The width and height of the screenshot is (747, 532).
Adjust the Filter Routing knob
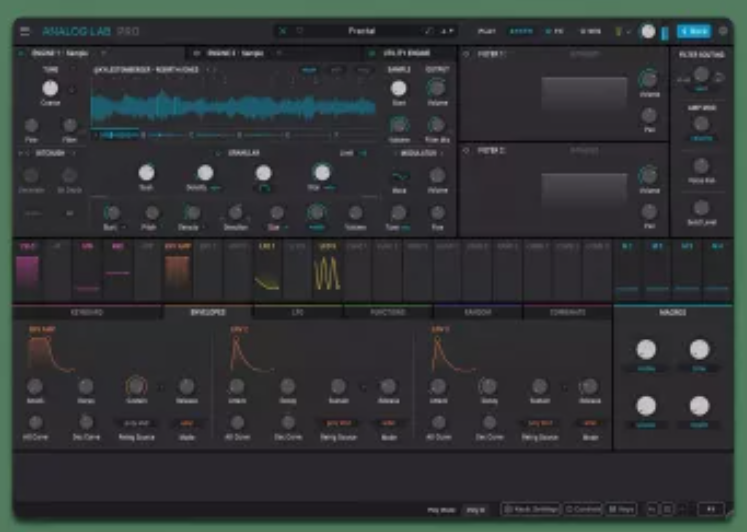pyautogui.click(x=701, y=74)
